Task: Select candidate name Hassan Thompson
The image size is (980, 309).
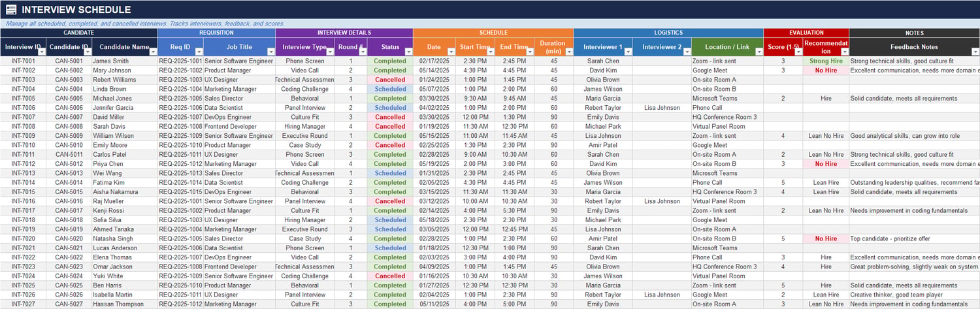Action: [x=125, y=304]
